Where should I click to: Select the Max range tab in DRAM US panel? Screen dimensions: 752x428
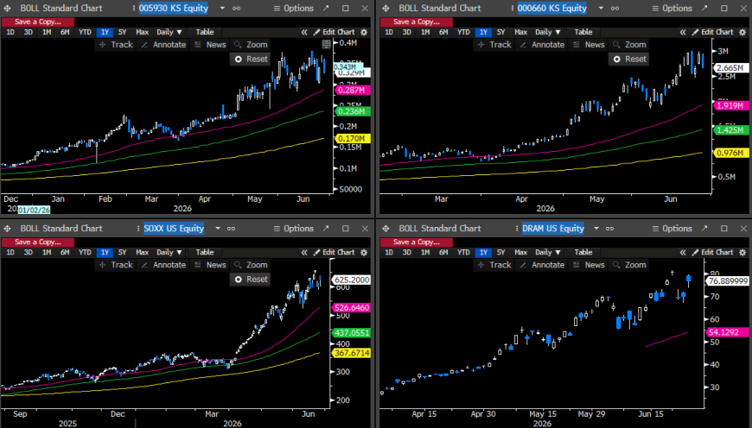pyautogui.click(x=521, y=252)
